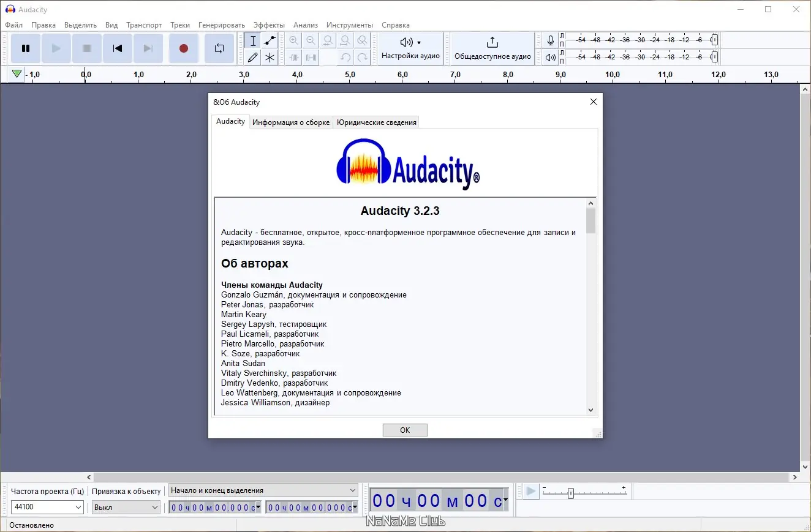Click the Trim audio outside selection icon
Viewport: 811px width, 532px height.
pos(294,58)
